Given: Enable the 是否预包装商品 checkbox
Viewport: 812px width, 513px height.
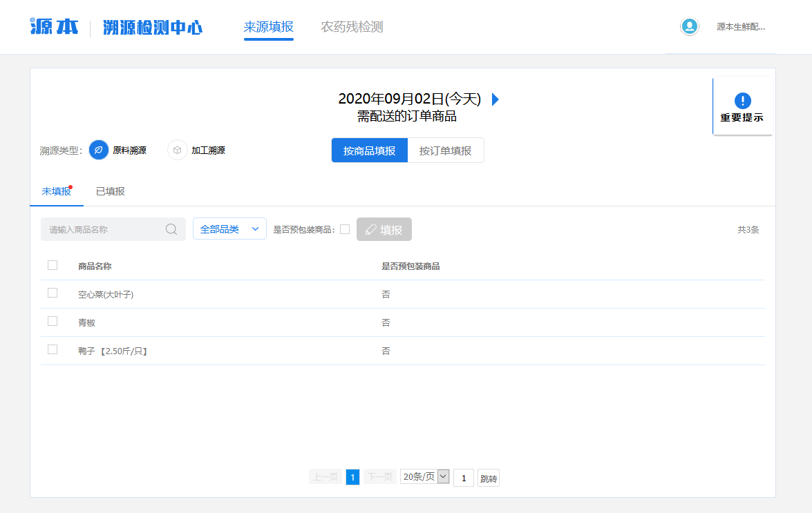Looking at the screenshot, I should click(345, 229).
